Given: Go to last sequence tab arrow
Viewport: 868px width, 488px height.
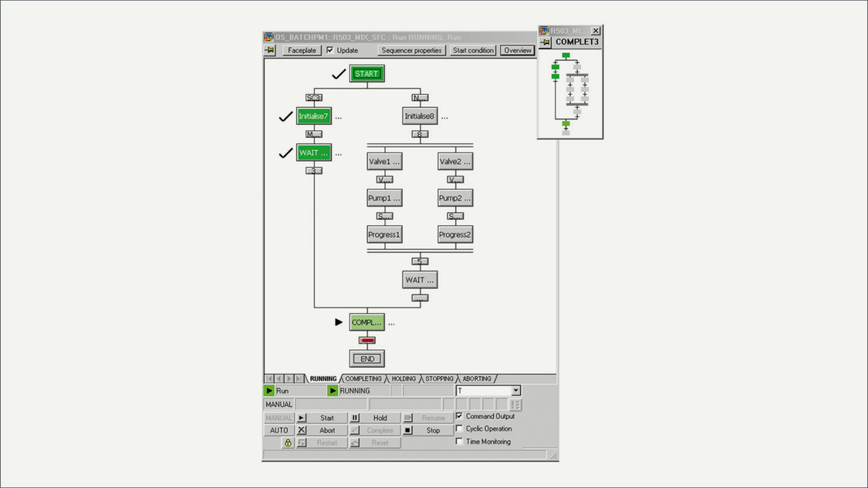Looking at the screenshot, I should pos(299,379).
